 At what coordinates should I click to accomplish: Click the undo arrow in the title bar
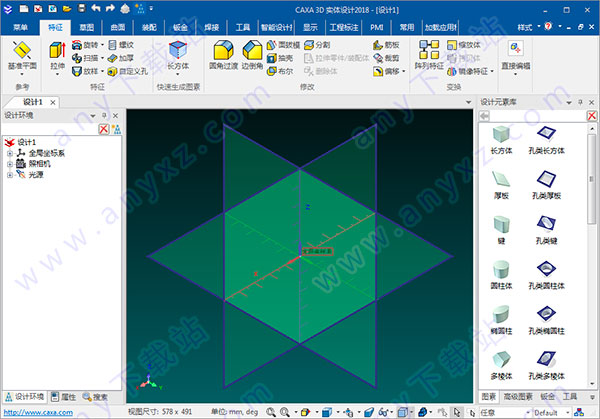pos(96,8)
